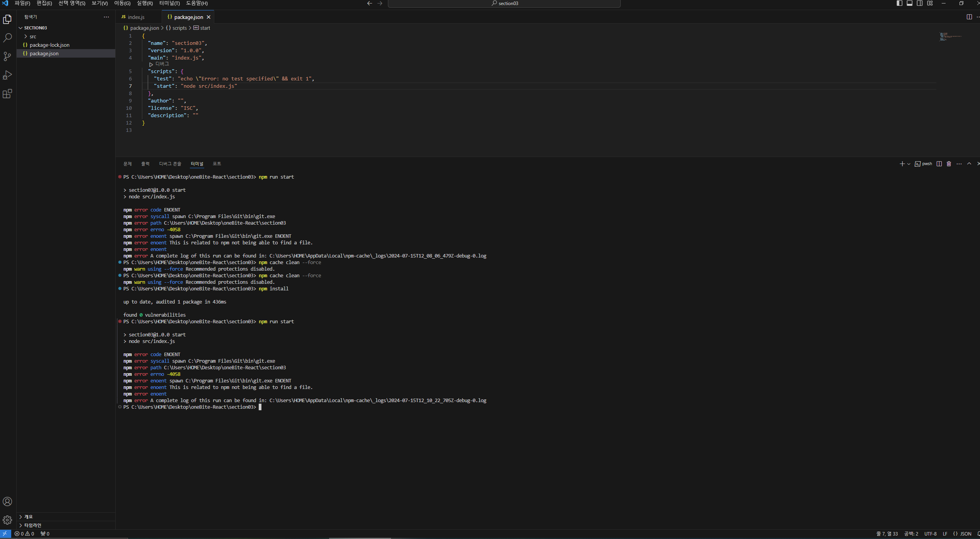This screenshot has width=980, height=539.
Task: Click the pwsh terminal shell label
Action: (924, 164)
